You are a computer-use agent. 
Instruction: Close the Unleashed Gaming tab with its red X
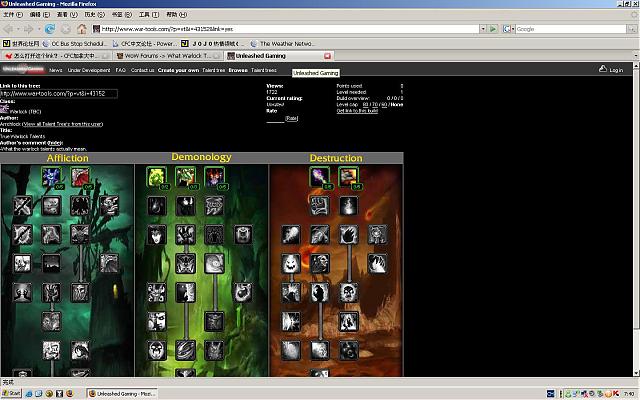pos(327,56)
